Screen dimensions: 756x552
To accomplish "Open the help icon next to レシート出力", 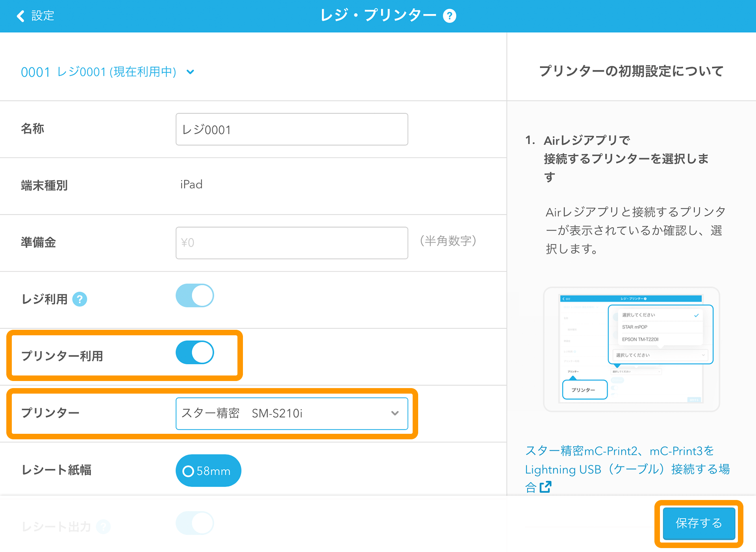I will pos(104,526).
